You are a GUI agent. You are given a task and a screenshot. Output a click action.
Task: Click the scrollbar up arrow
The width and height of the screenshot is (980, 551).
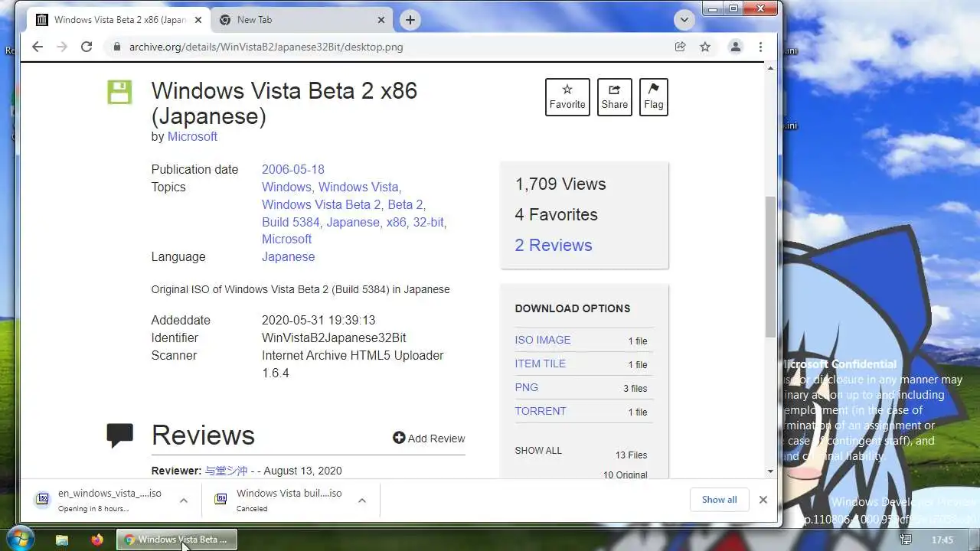tap(770, 69)
